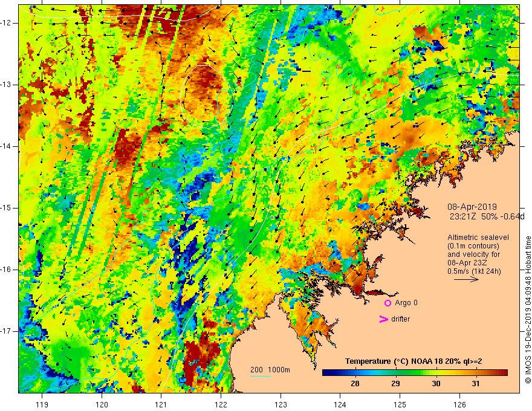Image resolution: width=532 pixels, height=411 pixels.
Task: Click the text '23:21Z 50% -0.64d'
Action: [x=487, y=217]
